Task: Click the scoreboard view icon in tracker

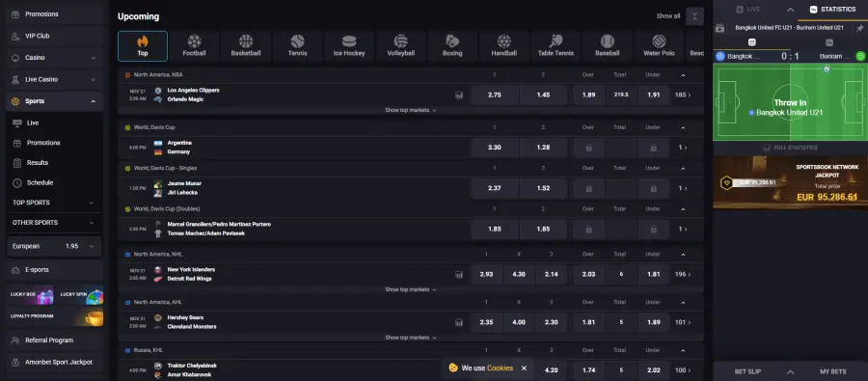Action: [751, 42]
